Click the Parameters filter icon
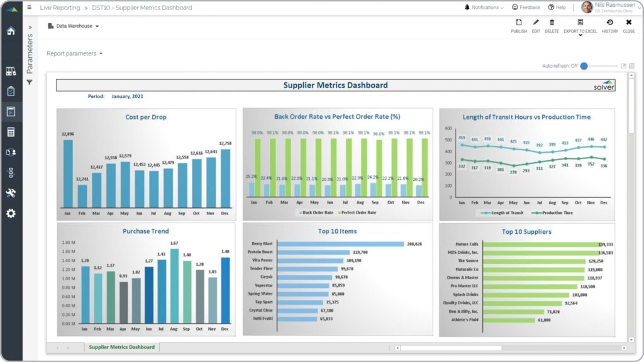Screen dimensions: 644x362 point(28,82)
